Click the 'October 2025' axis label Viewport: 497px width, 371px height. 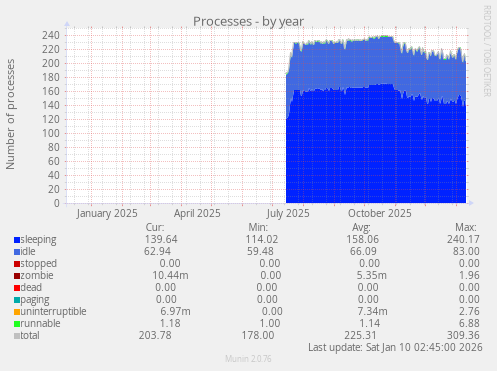380,214
